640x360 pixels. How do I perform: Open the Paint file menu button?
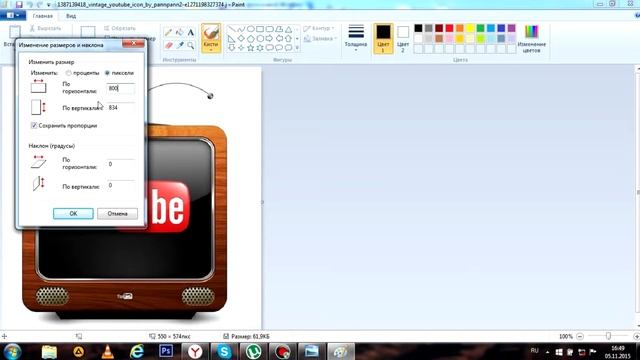(x=13, y=16)
